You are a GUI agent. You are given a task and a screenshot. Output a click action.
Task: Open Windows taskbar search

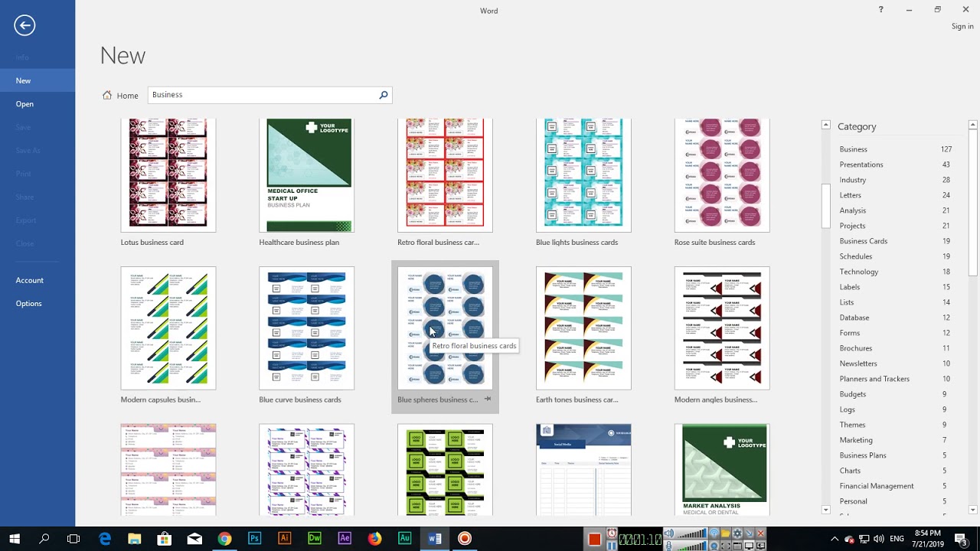coord(44,539)
